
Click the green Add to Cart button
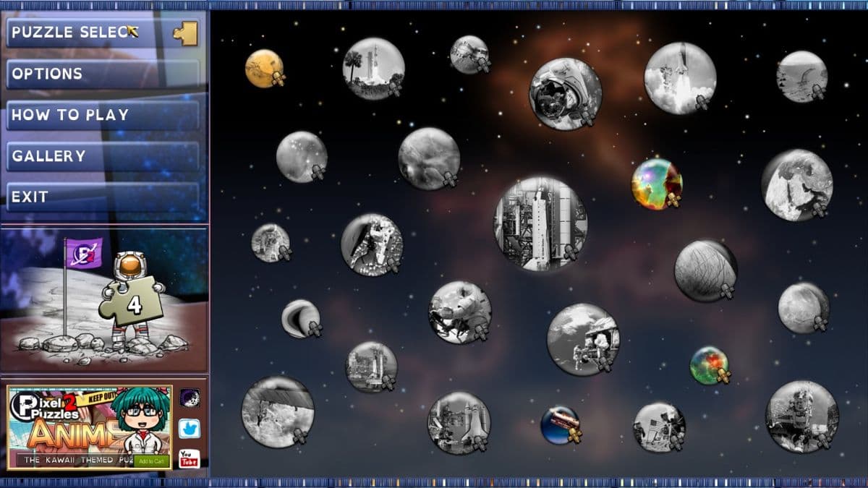pos(151,461)
